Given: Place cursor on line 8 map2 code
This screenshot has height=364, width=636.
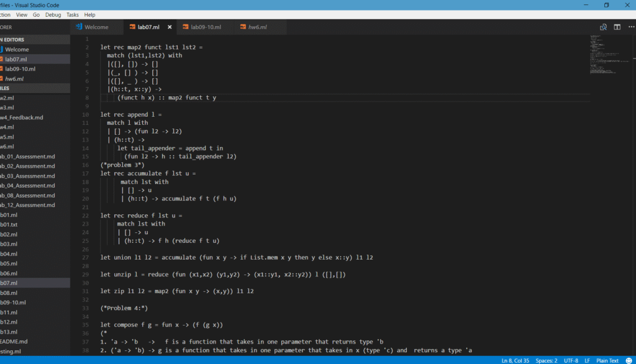Looking at the screenshot, I should click(x=166, y=98).
